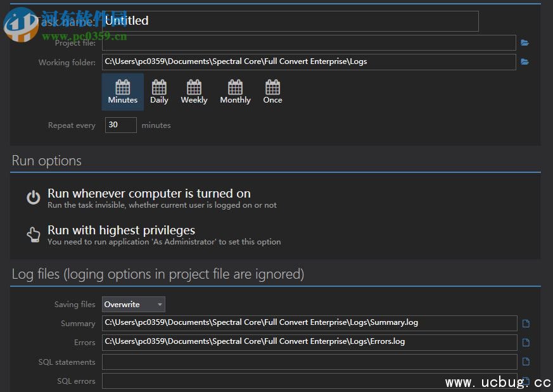Enable 'Run whenever computer is turned on'
553x392 pixels.
click(149, 193)
